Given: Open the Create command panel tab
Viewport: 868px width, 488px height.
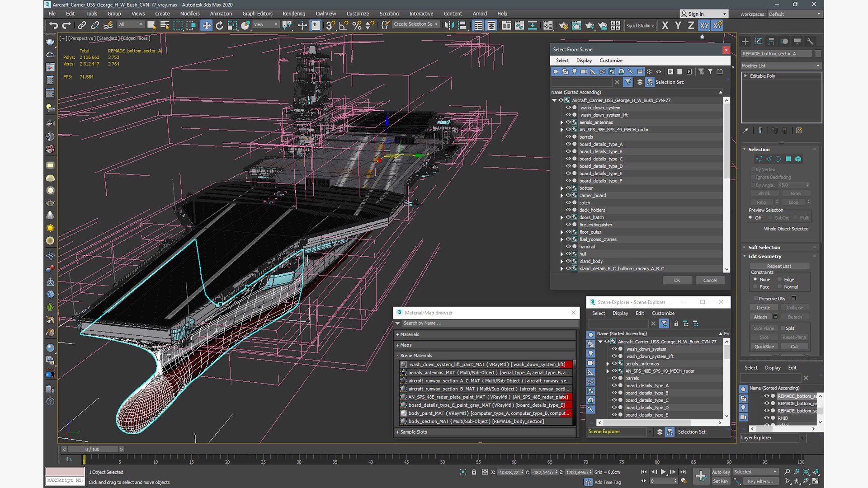Looking at the screenshot, I should coord(745,41).
